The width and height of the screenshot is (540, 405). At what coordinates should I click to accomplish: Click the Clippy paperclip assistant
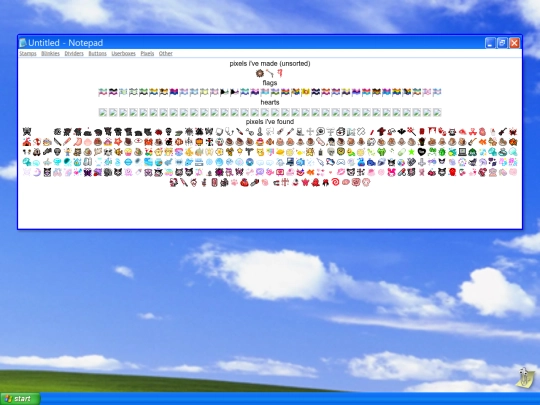(525, 378)
